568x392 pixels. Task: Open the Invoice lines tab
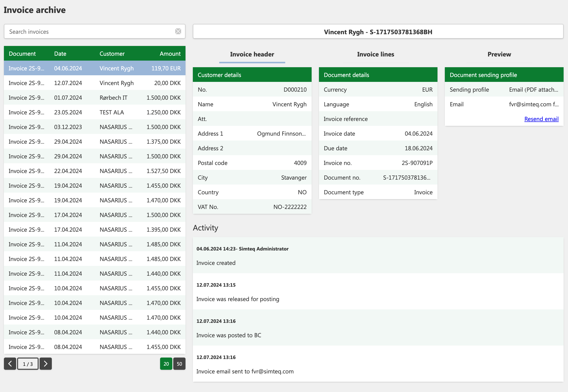[375, 54]
